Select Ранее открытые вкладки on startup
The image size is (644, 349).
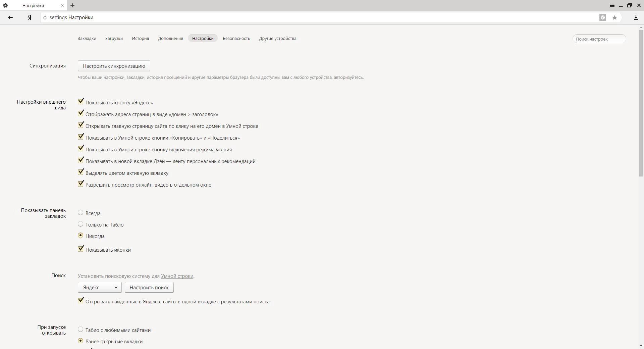(x=80, y=341)
